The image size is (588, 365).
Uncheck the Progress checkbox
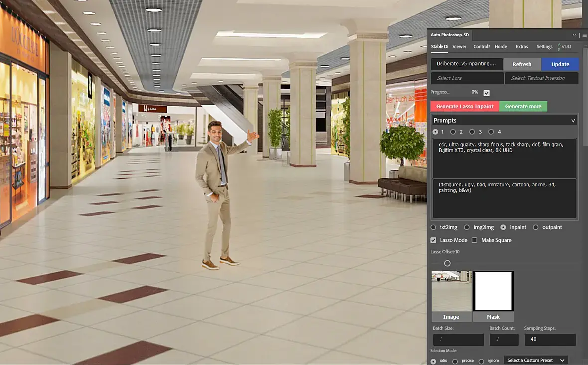[x=486, y=93]
